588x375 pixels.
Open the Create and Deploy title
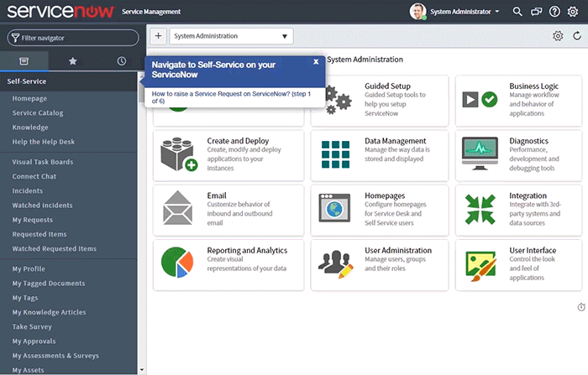coord(238,141)
